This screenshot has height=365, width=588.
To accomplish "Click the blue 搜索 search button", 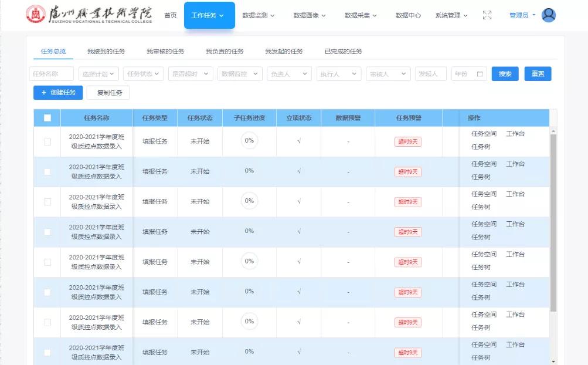I will click(x=504, y=74).
